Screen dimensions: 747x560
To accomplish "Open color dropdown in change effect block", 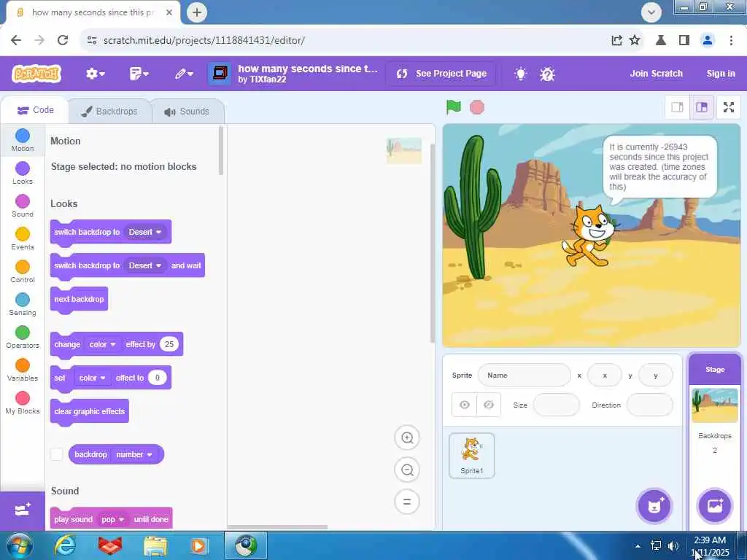I will [102, 344].
